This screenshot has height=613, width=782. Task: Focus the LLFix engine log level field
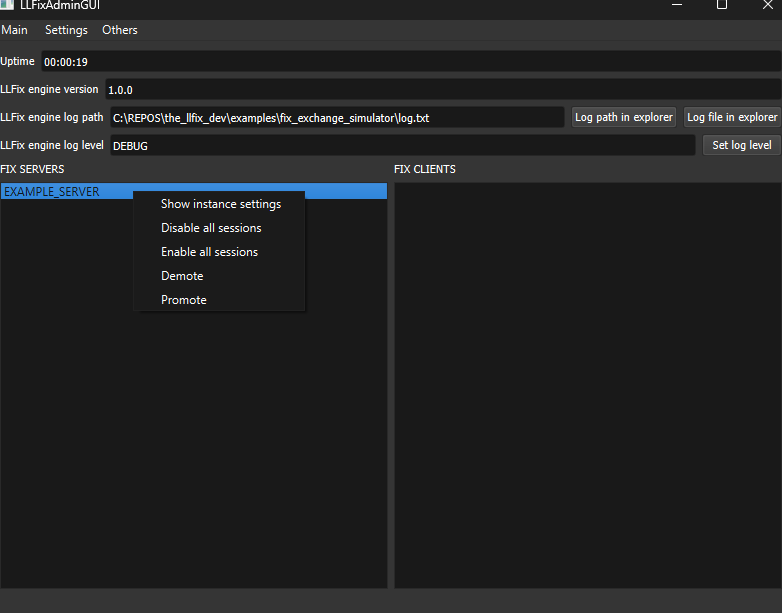pos(400,146)
